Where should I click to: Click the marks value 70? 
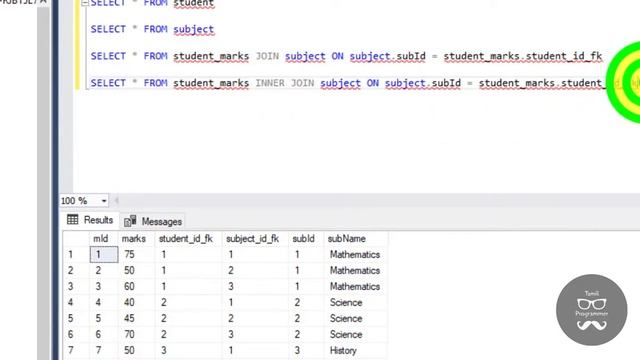pyautogui.click(x=129, y=334)
